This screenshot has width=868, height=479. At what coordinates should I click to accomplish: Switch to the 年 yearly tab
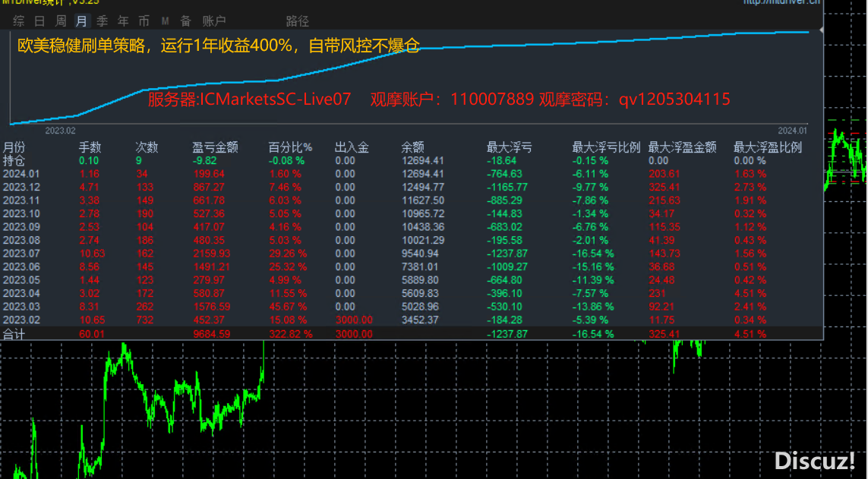(x=123, y=21)
